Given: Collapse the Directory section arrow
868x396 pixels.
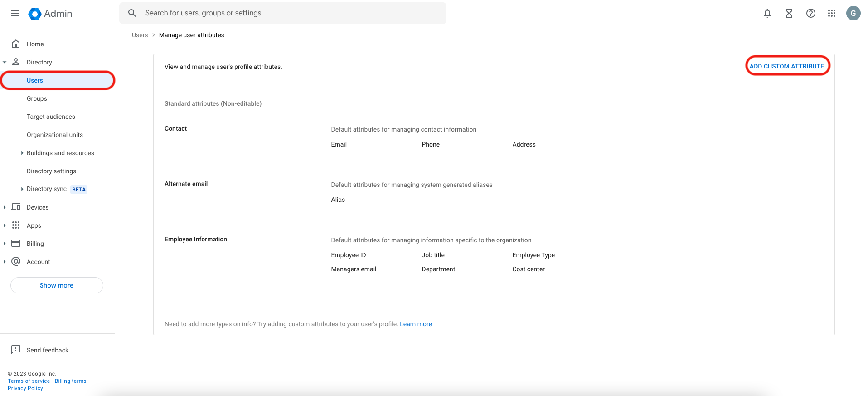Looking at the screenshot, I should coord(5,62).
